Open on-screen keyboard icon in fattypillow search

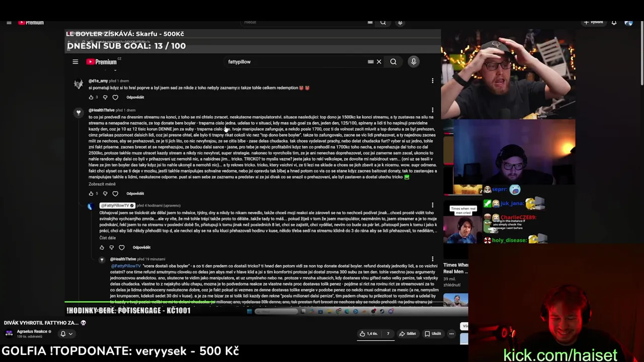click(x=371, y=62)
